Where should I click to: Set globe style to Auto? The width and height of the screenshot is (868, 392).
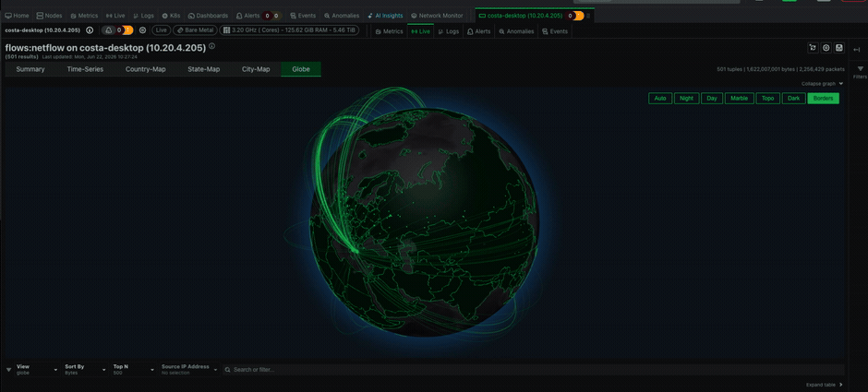[x=660, y=99]
